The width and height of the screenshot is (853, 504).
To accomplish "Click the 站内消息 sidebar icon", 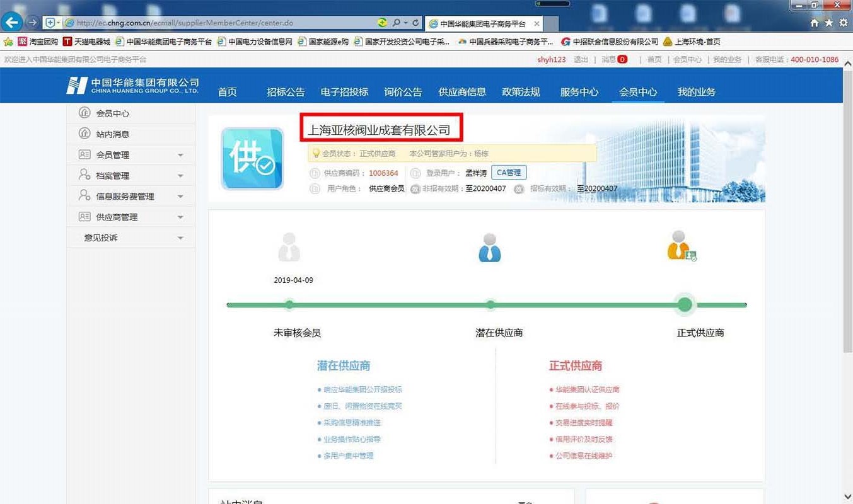I will (x=84, y=134).
